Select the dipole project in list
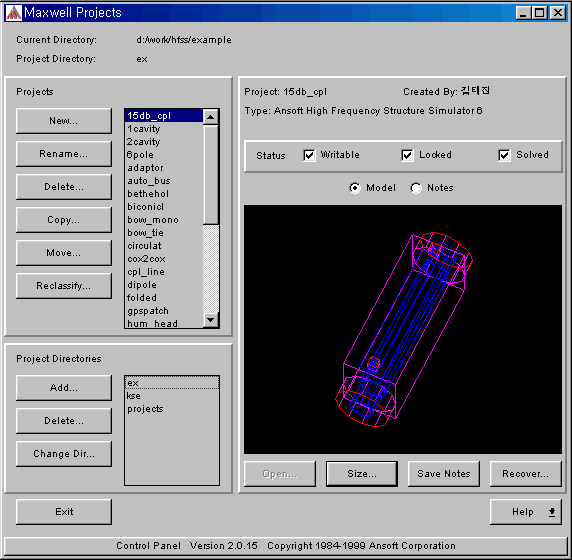This screenshot has width=572, height=560. [142, 285]
